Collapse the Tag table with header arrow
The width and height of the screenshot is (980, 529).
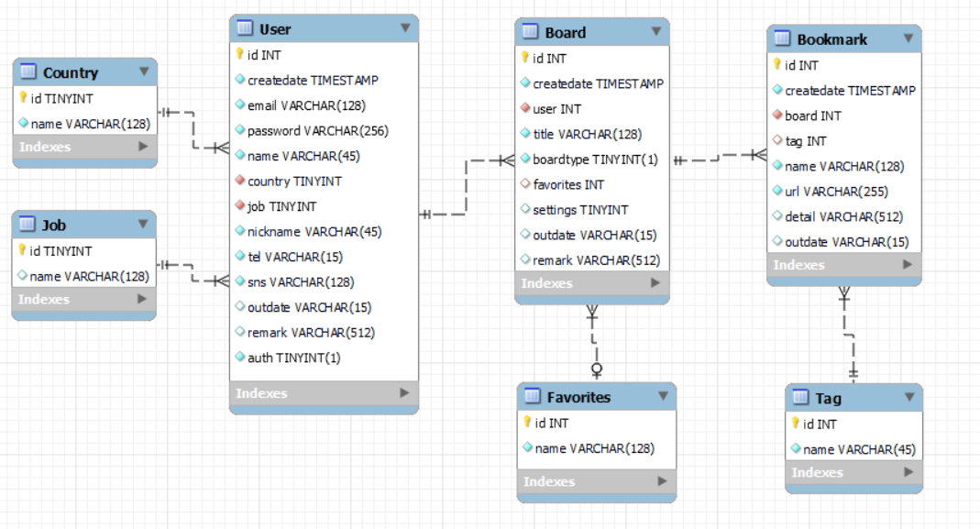[910, 397]
